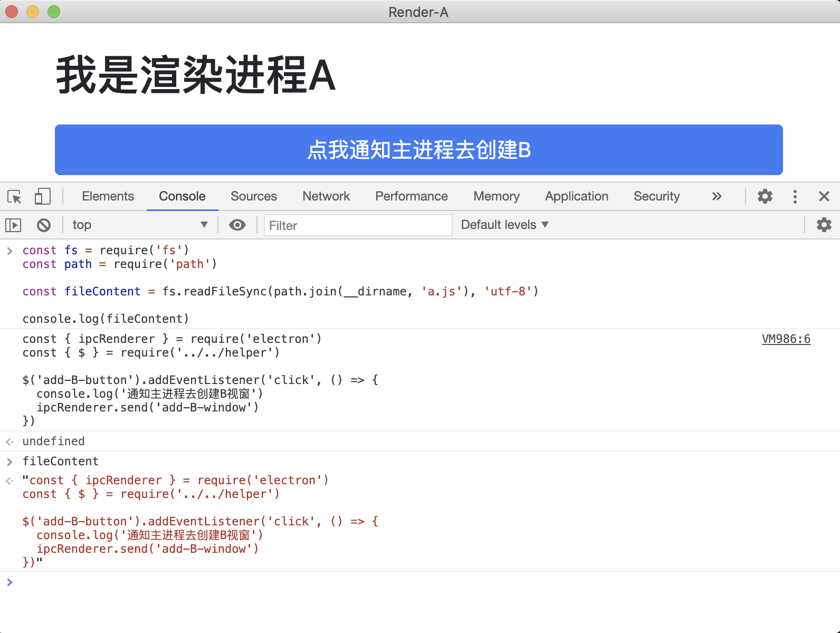Switch to the Elements tab
This screenshot has height=633, width=840.
tap(108, 196)
